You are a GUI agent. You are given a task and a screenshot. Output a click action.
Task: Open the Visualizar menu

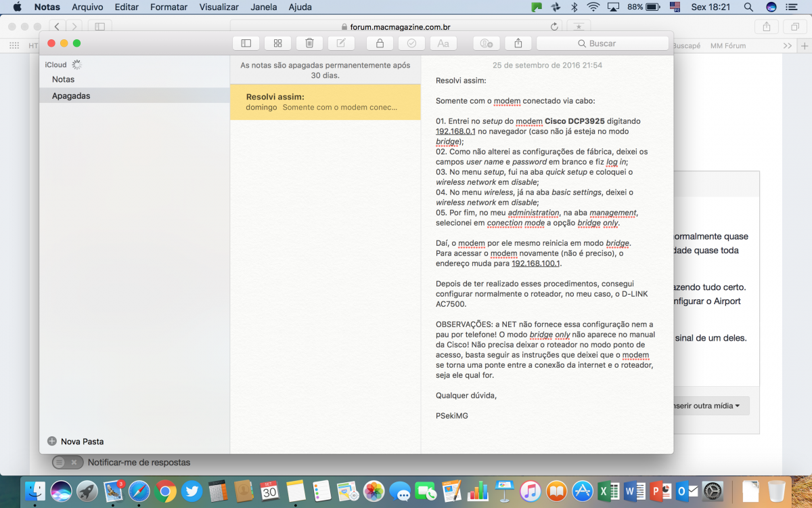(x=219, y=7)
